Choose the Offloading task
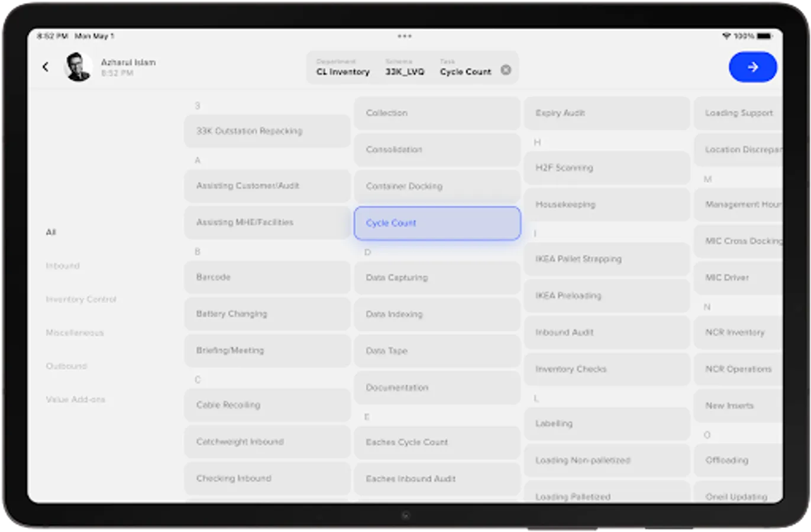This screenshot has width=811, height=532. [x=738, y=460]
